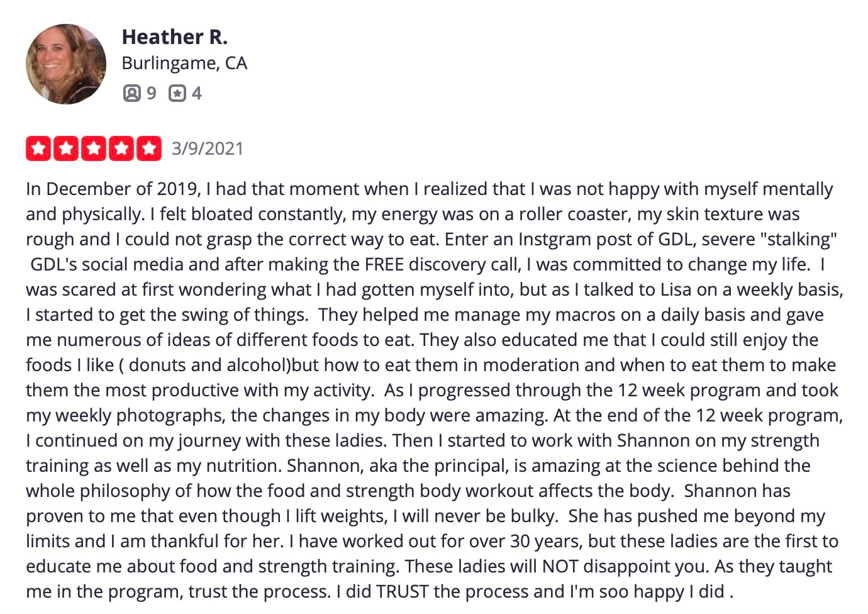Open Heather R.'s profile photo

[66, 64]
